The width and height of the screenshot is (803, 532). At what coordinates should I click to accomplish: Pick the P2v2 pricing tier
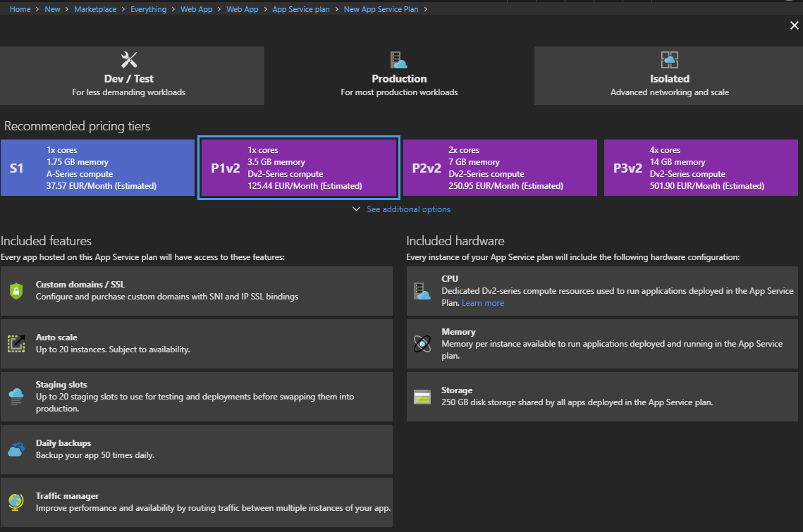[500, 168]
